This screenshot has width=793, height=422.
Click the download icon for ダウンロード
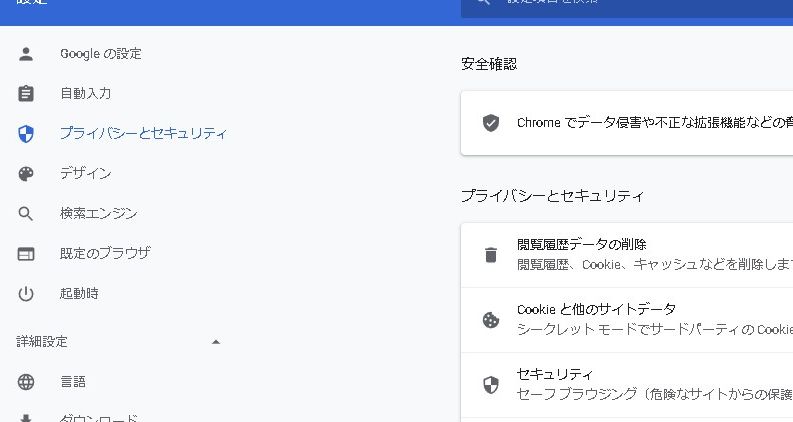point(26,418)
